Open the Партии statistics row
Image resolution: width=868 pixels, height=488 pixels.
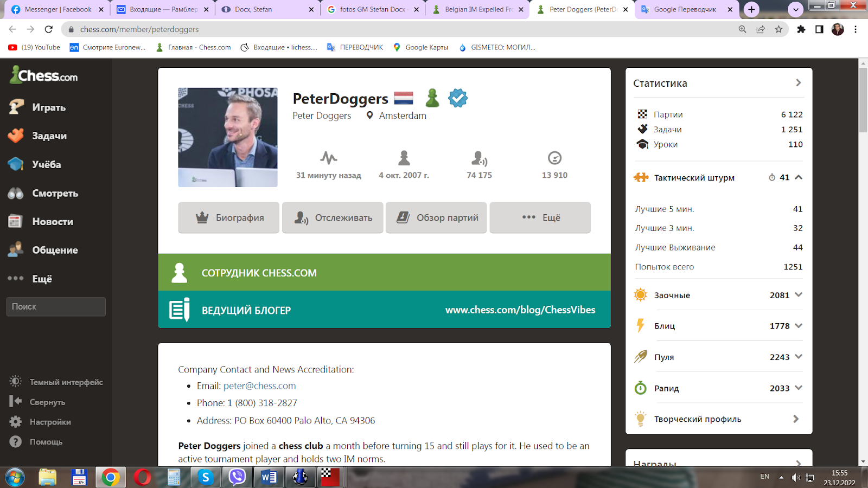pyautogui.click(x=719, y=114)
